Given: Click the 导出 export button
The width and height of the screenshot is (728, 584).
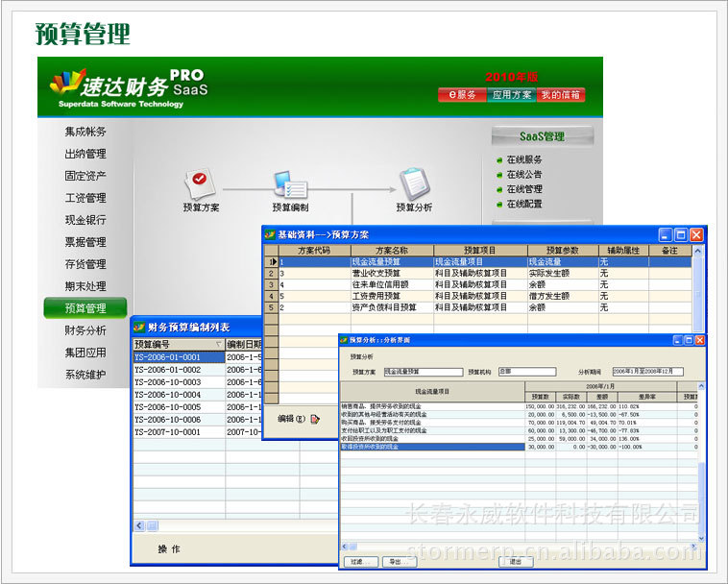Looking at the screenshot, I should tap(400, 562).
